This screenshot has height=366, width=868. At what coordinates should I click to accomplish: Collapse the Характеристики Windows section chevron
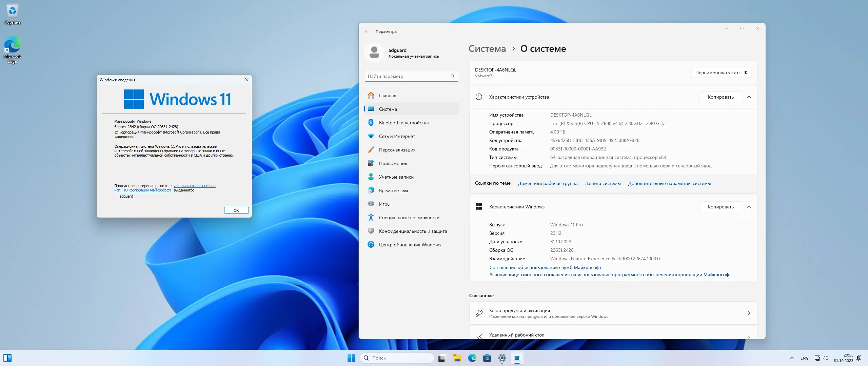click(749, 207)
